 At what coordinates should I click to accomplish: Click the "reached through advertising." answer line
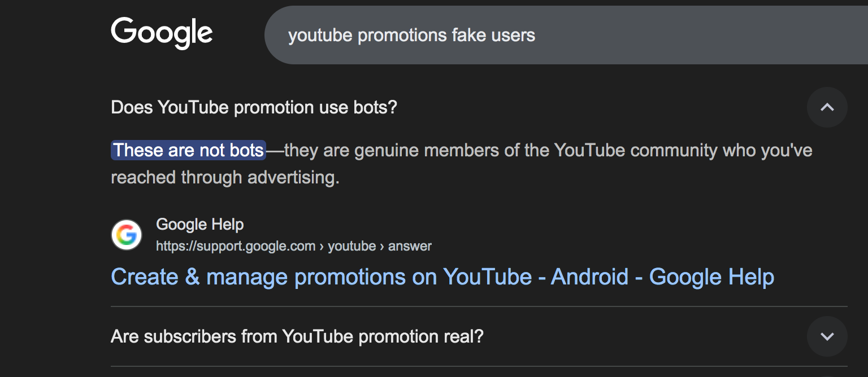[225, 177]
